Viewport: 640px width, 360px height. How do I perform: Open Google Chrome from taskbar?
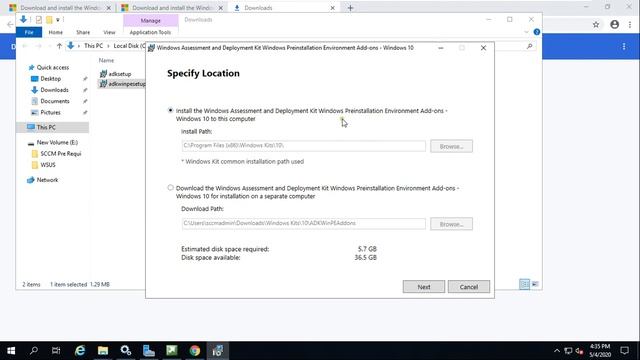coord(195,351)
